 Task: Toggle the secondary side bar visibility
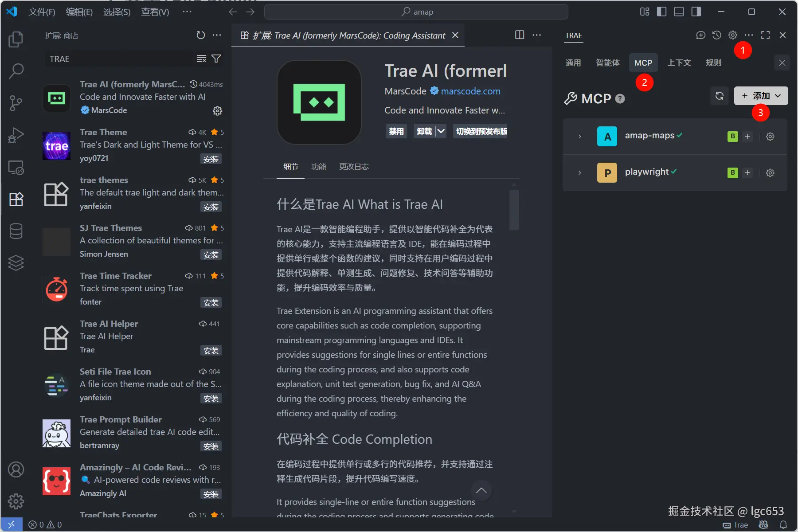[x=696, y=12]
